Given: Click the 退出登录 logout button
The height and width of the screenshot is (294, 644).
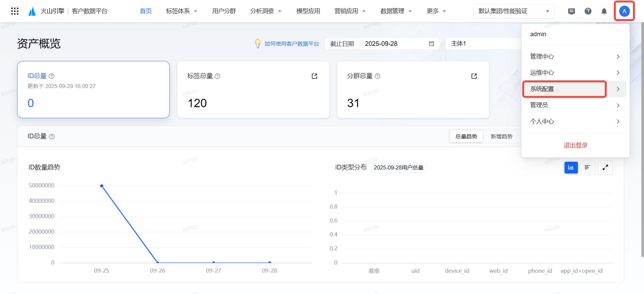Looking at the screenshot, I should click(575, 145).
